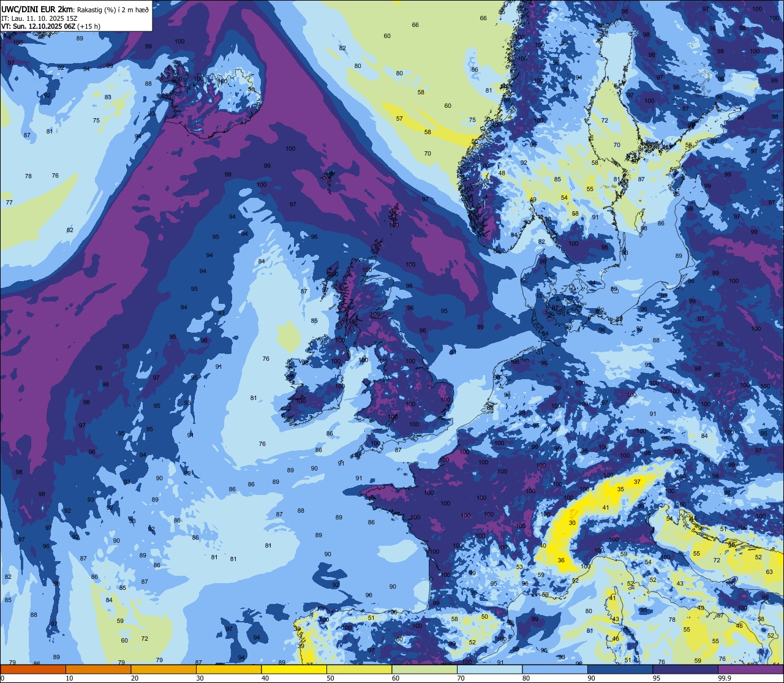Click the 0–10% dark orange legend swatch
The height and width of the screenshot is (683, 784).
point(33,669)
